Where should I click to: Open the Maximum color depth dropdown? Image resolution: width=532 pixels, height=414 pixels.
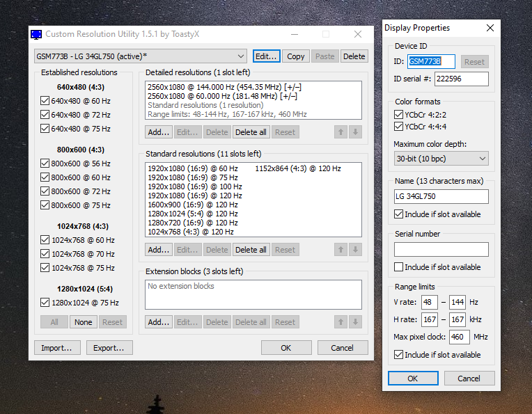click(x=441, y=159)
